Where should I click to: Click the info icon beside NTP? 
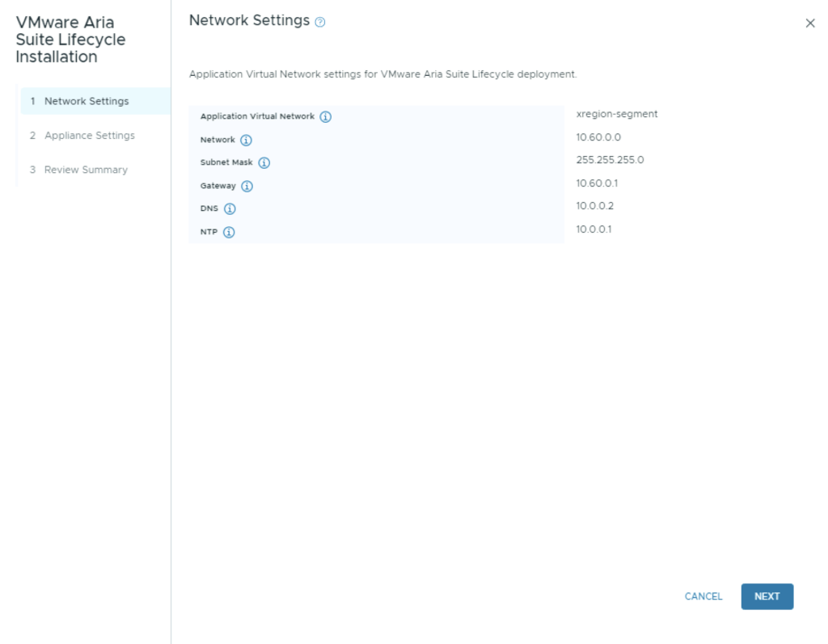pyautogui.click(x=229, y=233)
